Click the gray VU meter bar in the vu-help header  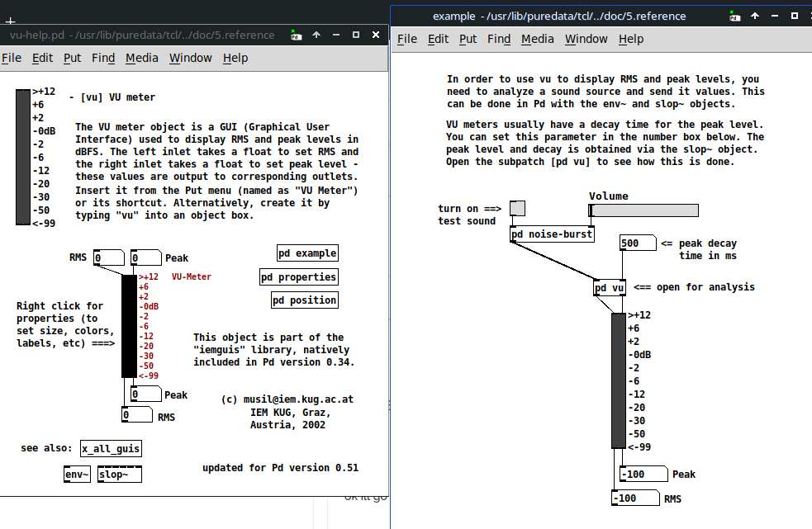point(23,158)
